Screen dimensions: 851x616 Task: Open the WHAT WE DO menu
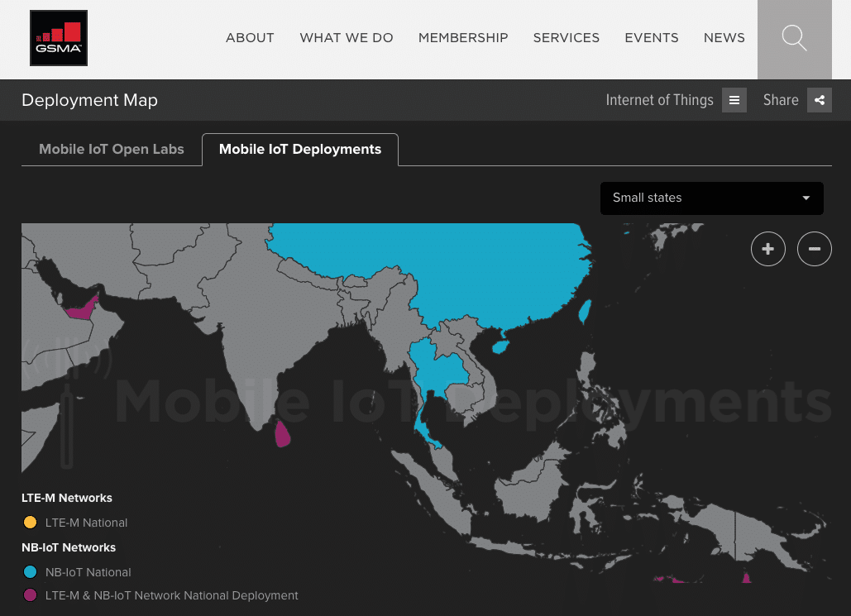(x=347, y=38)
